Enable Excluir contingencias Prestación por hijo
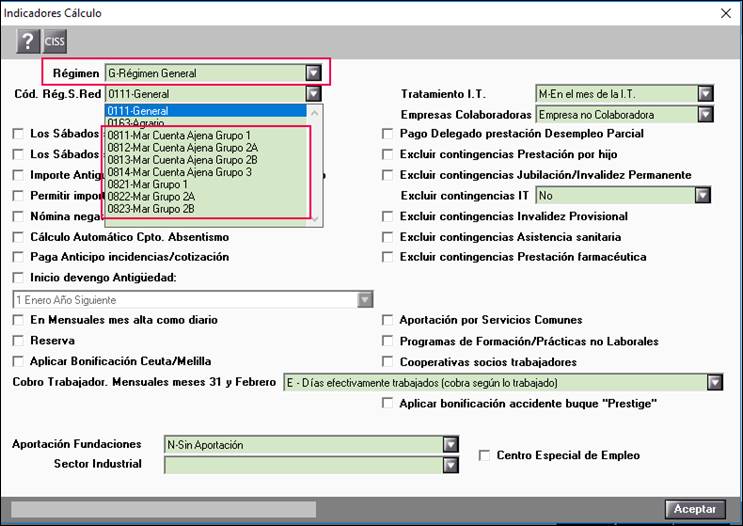The height and width of the screenshot is (526, 743). click(388, 154)
